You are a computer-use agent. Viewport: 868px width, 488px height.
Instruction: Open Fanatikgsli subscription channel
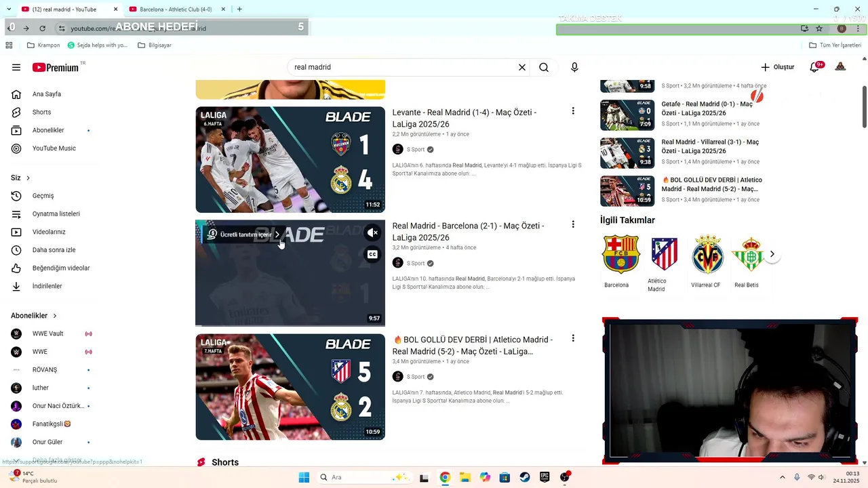[51, 424]
